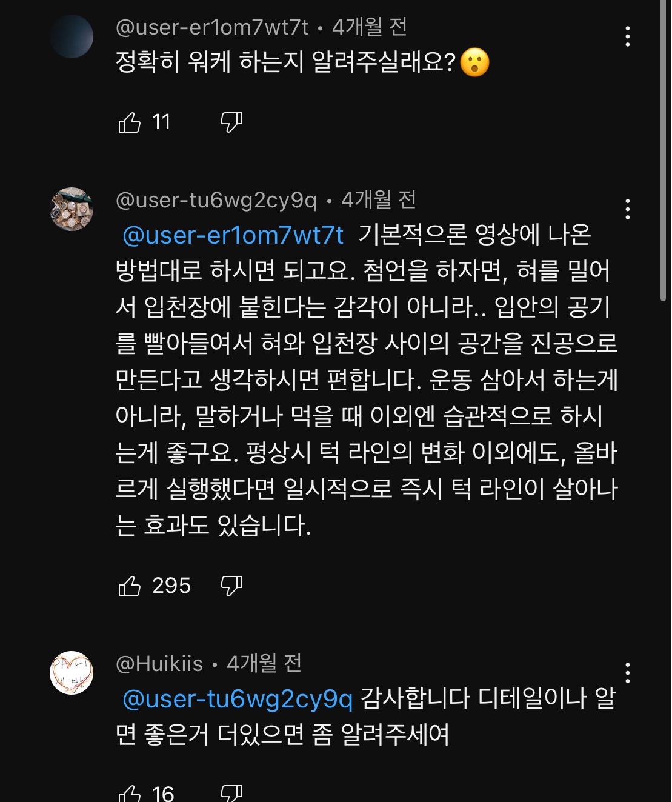Tap blue @user-tu6wg2cy9q mention in reply

238,699
